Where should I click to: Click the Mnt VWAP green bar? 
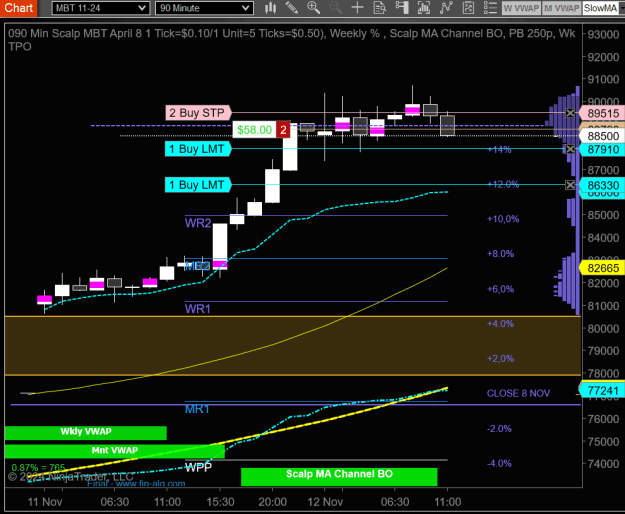[115, 451]
